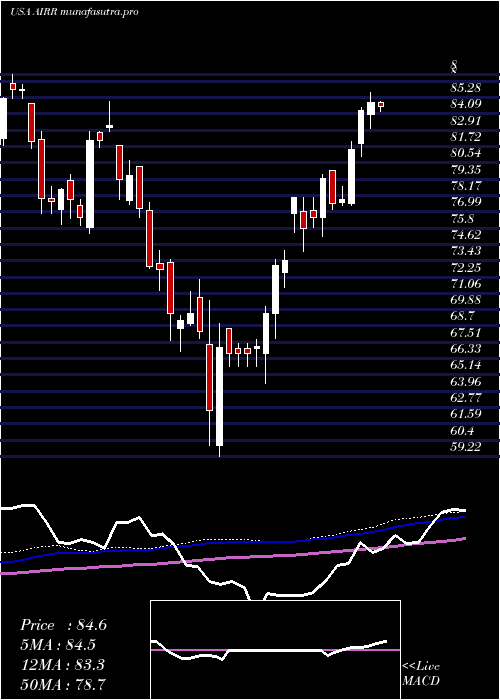Click the '50MA : 78.7' readout
Image resolution: width=500 pixels, height=700 pixels.
[63, 684]
